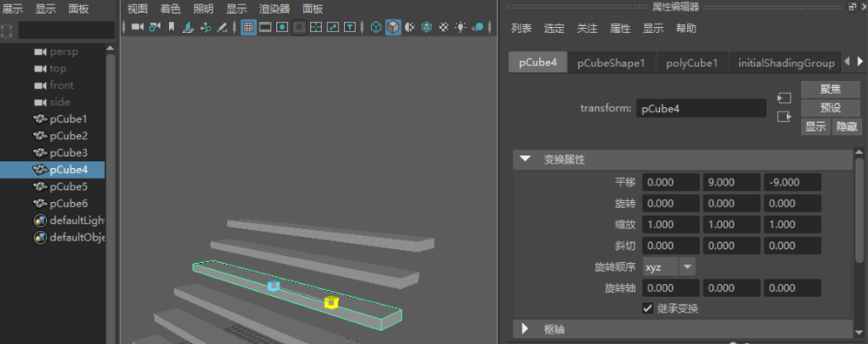
Task: Toggle the Safe Action icon
Action: 333,27
